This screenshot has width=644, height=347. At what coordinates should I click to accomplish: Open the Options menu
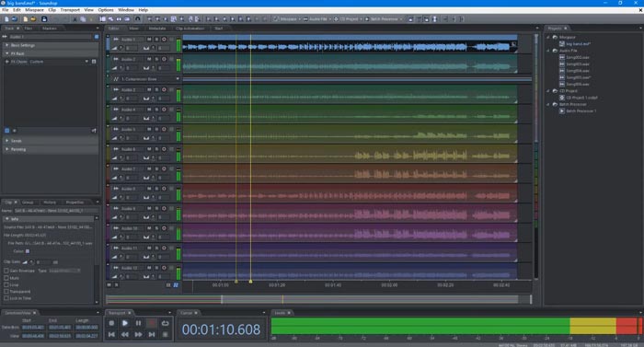pos(106,10)
